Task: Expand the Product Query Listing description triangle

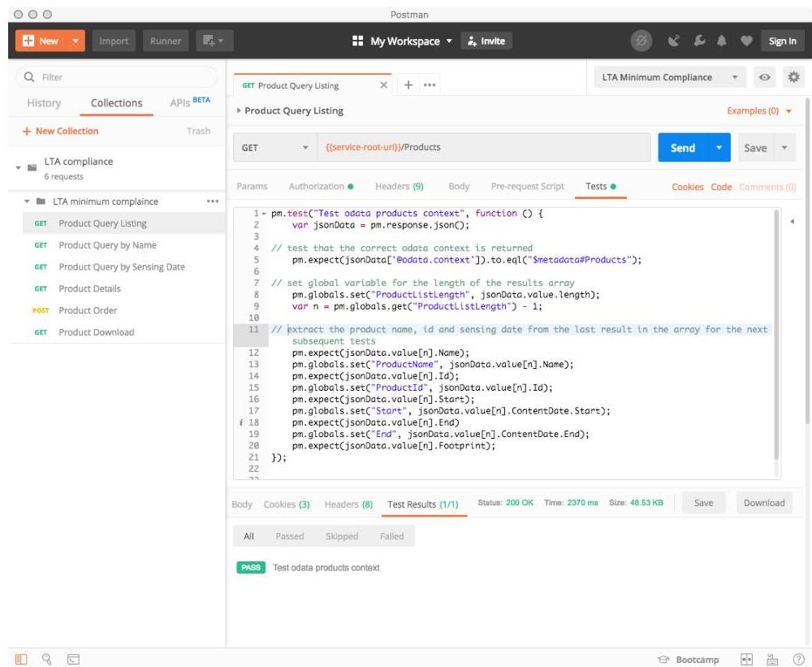Action: pos(239,110)
